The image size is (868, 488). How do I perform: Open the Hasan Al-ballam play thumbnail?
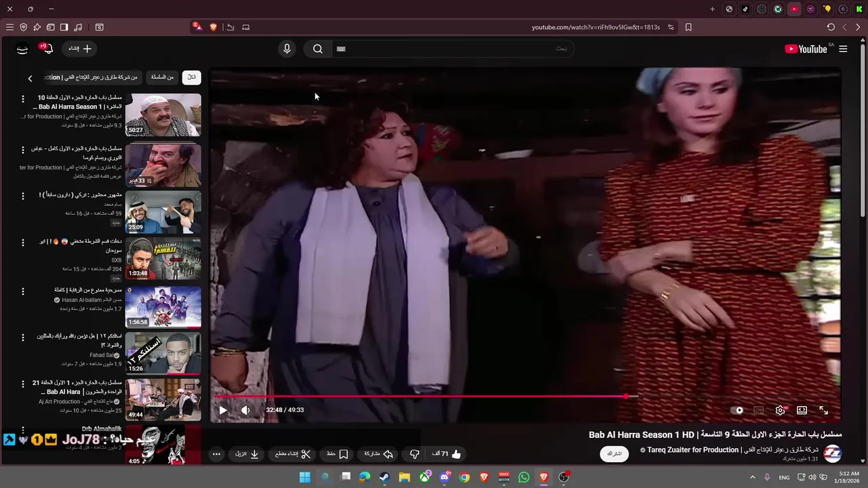tap(163, 306)
